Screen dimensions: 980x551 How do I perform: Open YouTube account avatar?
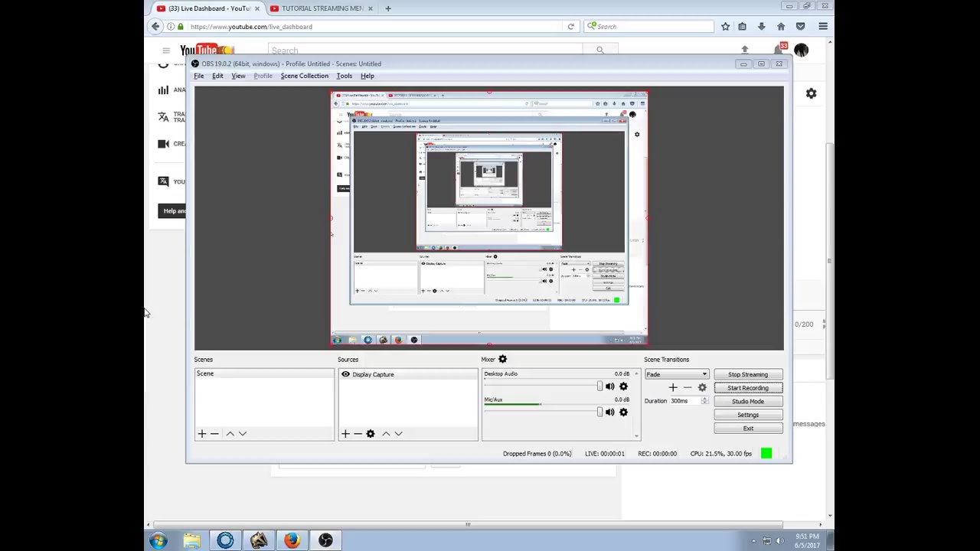click(801, 51)
